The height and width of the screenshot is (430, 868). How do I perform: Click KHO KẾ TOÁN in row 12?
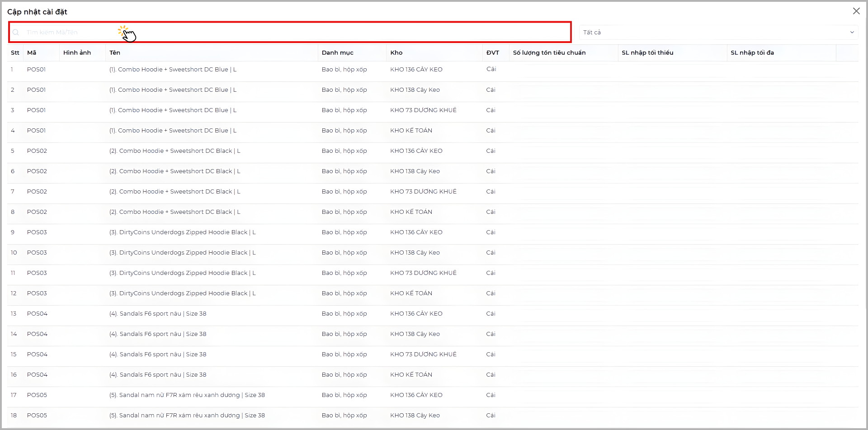click(411, 293)
